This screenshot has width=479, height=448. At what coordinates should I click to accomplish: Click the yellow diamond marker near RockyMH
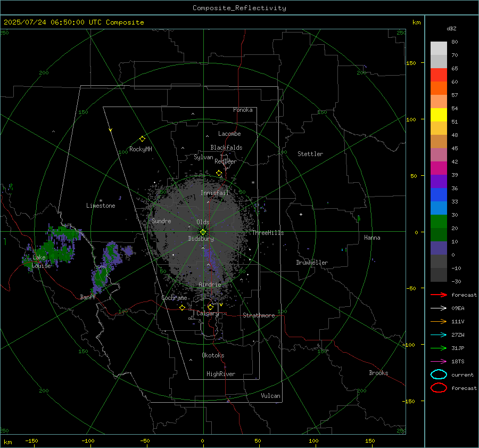(142, 139)
